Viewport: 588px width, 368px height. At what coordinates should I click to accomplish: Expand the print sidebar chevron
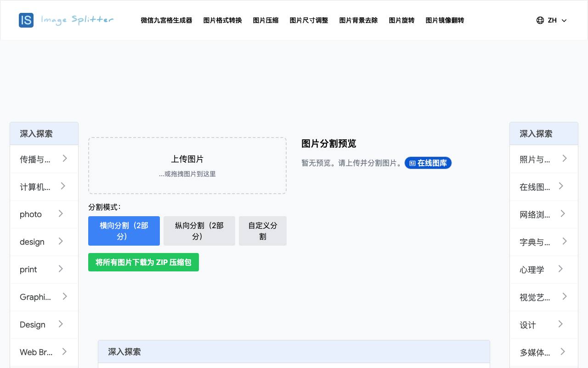click(x=61, y=269)
